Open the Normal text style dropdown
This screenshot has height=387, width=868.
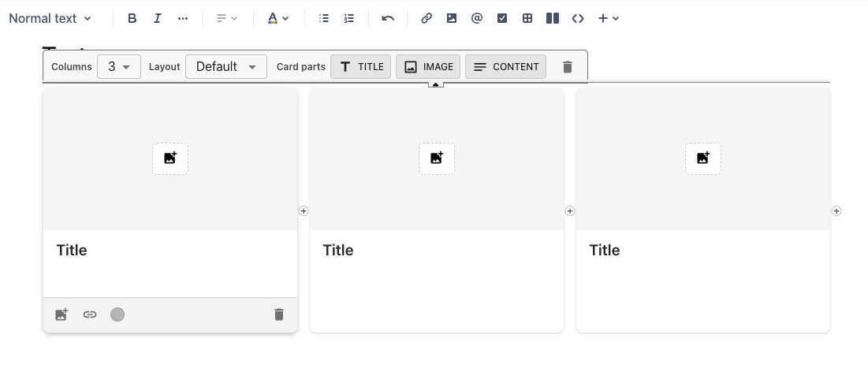(x=50, y=18)
